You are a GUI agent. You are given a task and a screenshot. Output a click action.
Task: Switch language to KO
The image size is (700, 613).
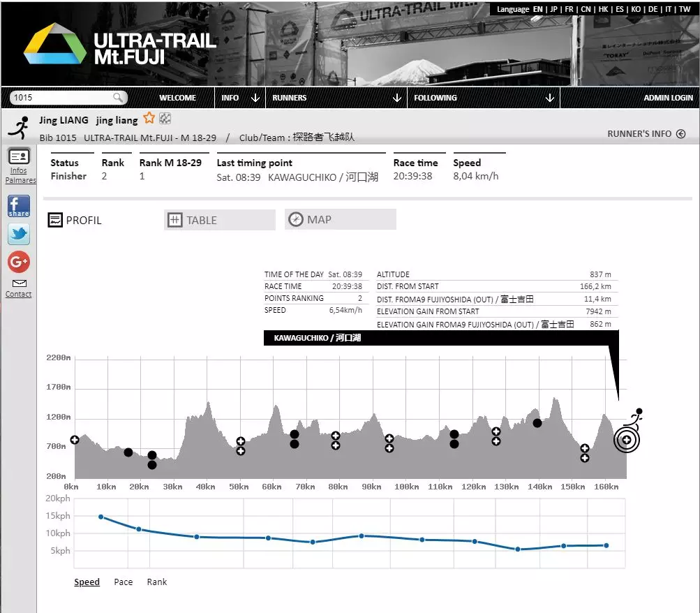point(636,9)
